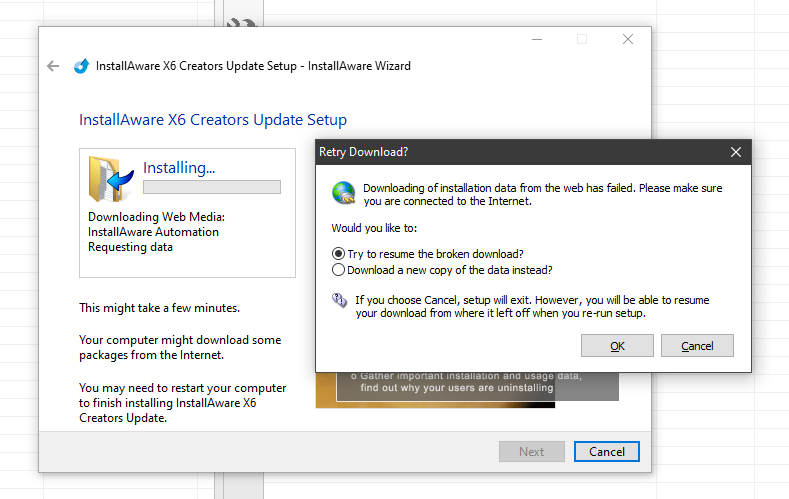Click "Your computer might download some packages" text
789x499 pixels.
tap(180, 348)
